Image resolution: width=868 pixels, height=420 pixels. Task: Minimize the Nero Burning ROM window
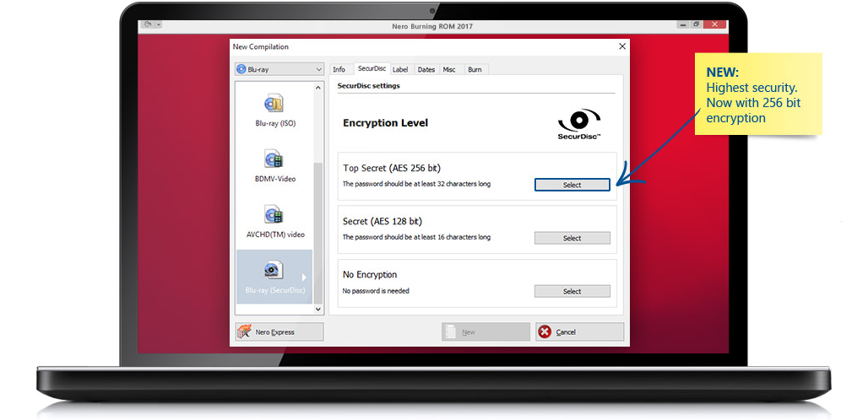coord(684,24)
